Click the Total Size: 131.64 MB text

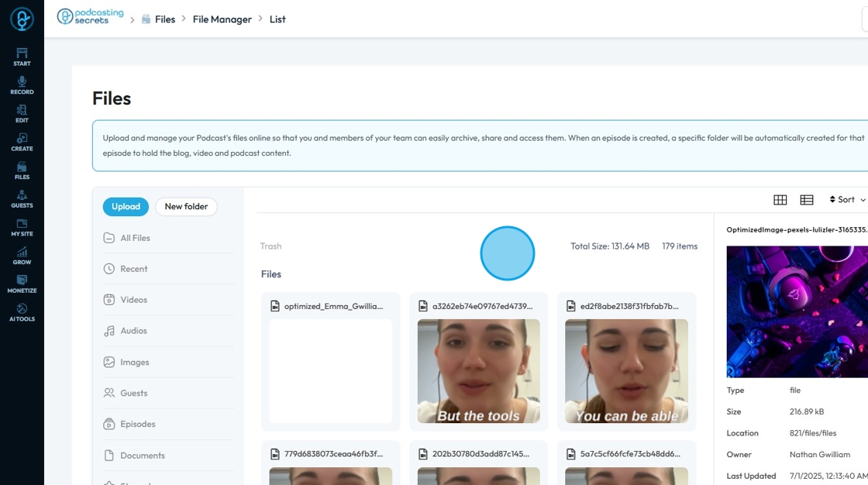click(x=609, y=246)
